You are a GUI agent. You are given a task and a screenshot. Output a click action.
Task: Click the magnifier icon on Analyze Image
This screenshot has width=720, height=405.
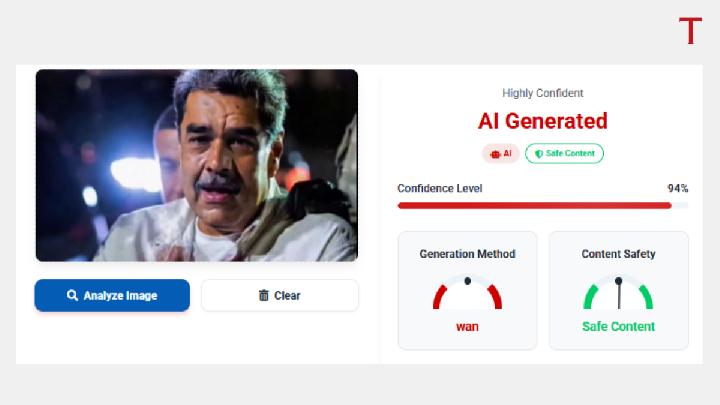point(72,296)
